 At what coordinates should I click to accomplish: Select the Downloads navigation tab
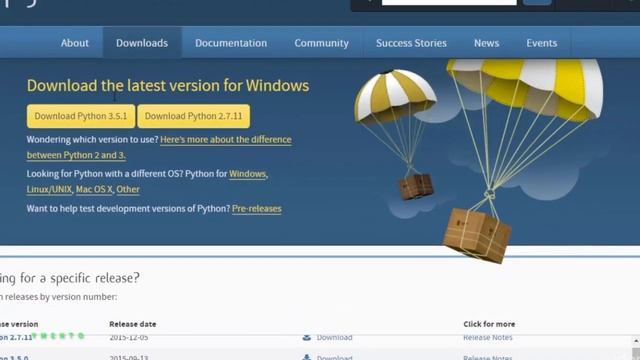tap(142, 43)
